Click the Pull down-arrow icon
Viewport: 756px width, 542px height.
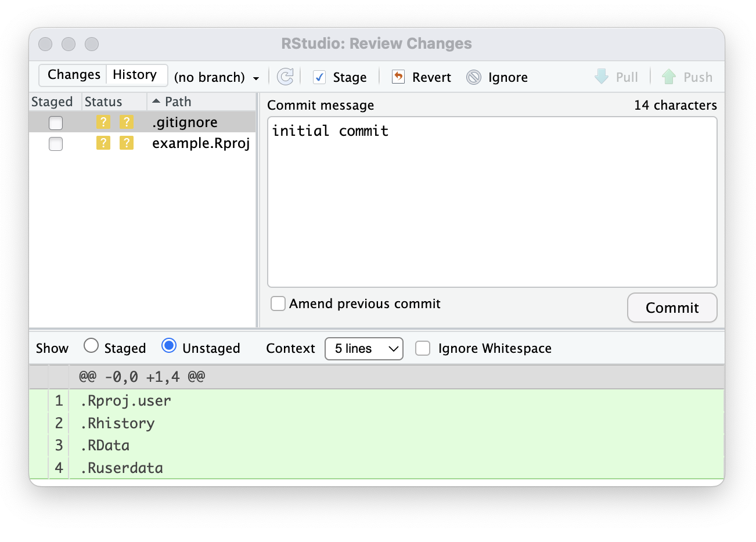(x=602, y=77)
